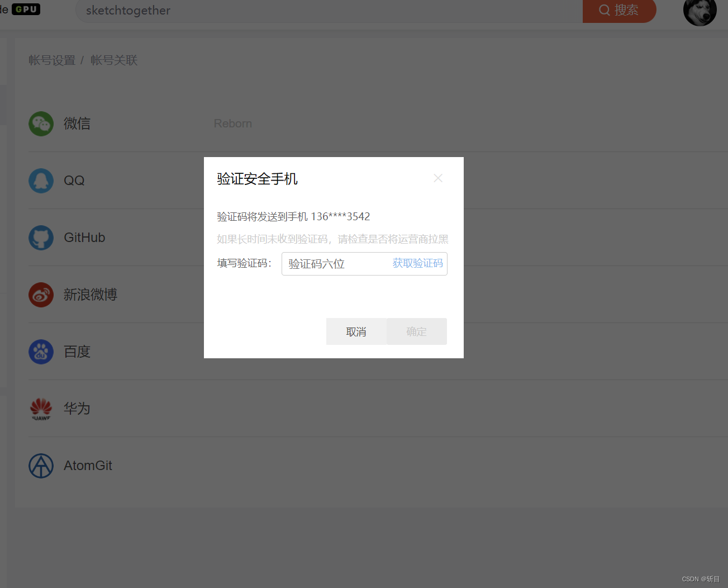The image size is (728, 588).
Task: Open the GitHub account link icon
Action: (41, 238)
